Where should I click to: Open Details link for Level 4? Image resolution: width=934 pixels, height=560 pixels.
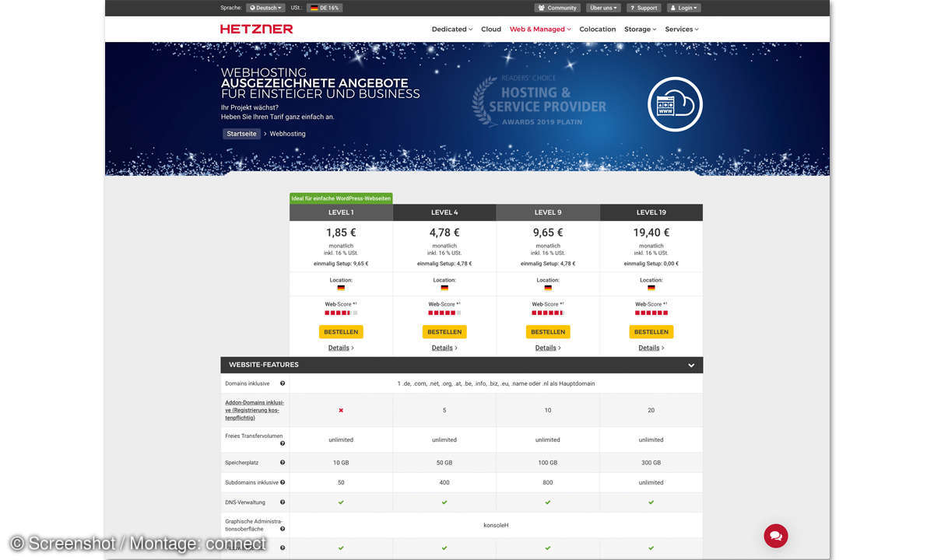(444, 348)
